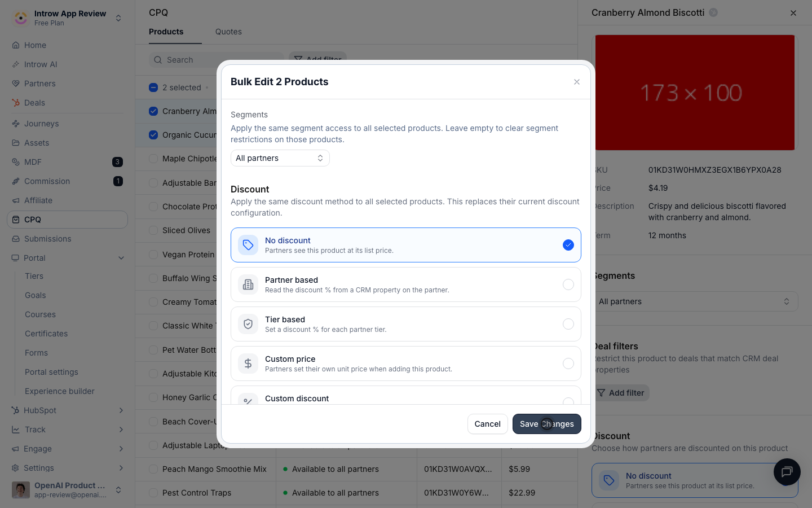Select the No discount radio button

(x=568, y=245)
